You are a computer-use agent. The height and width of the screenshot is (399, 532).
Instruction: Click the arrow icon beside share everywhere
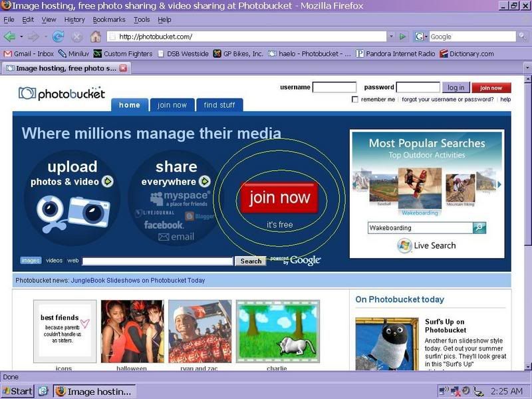[x=205, y=181]
